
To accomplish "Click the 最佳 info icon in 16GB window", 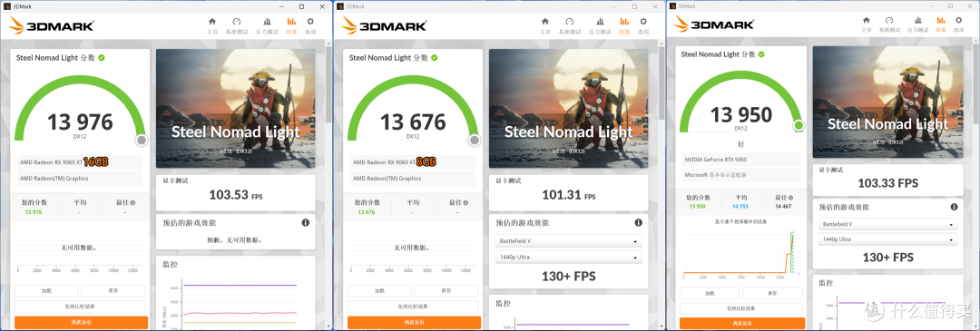I will pyautogui.click(x=133, y=202).
